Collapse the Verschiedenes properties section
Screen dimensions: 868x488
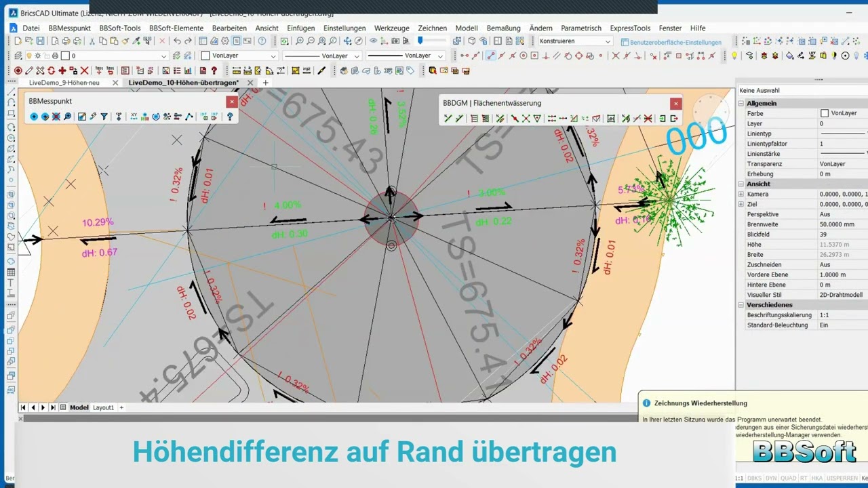coord(741,305)
